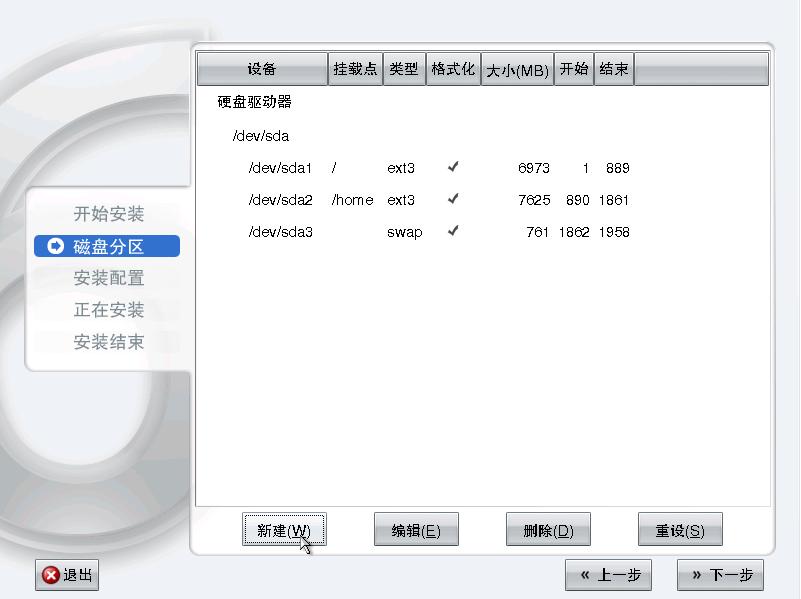The height and width of the screenshot is (599, 801).
Task: Toggle format checkmark for /dev/sda3
Action: [x=453, y=231]
